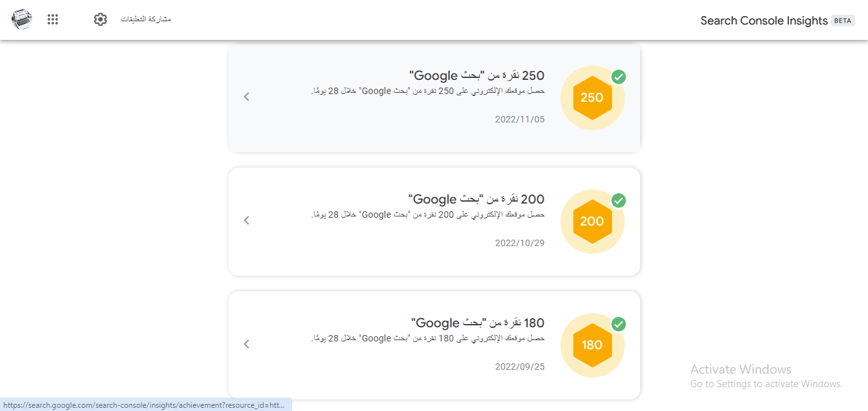
Task: Click the 2022/10/29 date text
Action: [520, 243]
